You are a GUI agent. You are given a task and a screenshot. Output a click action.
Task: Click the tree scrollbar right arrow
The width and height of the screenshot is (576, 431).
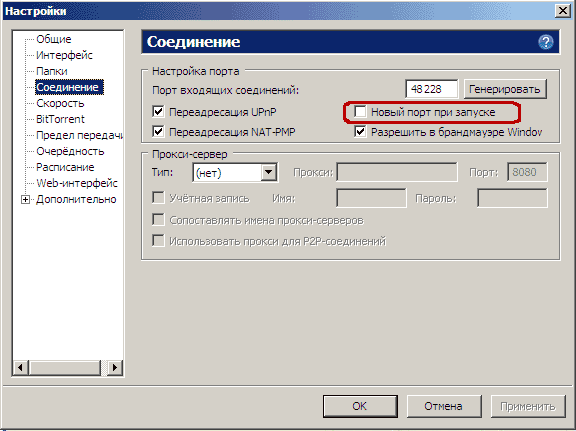pos(115,367)
